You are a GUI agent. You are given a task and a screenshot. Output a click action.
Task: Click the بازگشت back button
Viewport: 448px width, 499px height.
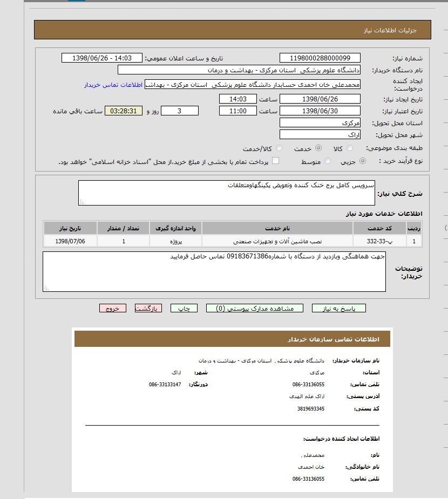pyautogui.click(x=148, y=309)
